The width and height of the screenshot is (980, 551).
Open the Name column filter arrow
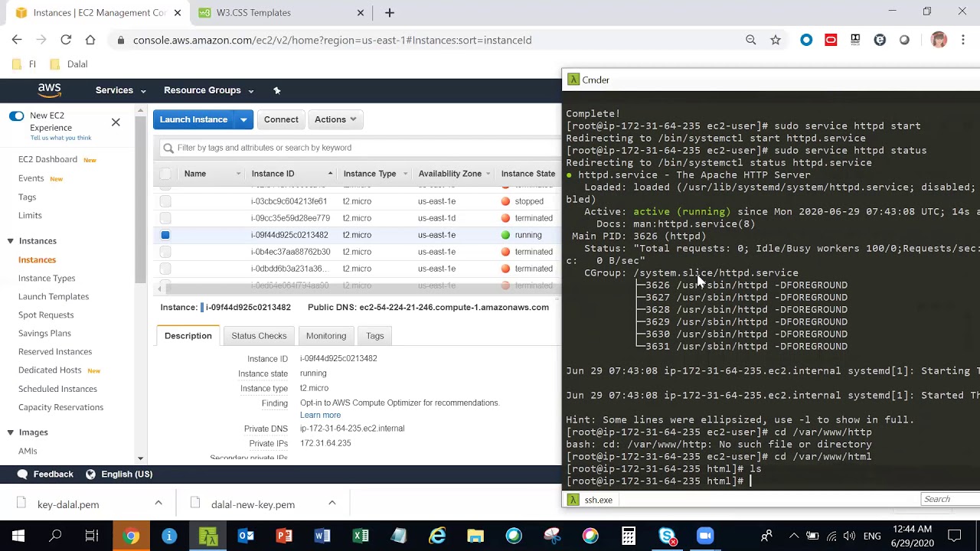click(x=239, y=174)
